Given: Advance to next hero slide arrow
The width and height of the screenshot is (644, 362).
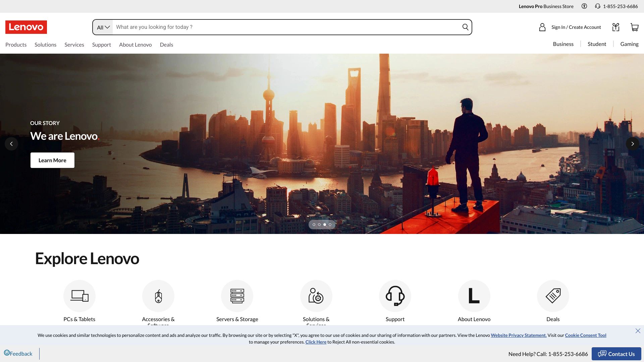Looking at the screenshot, I should pyautogui.click(x=632, y=144).
